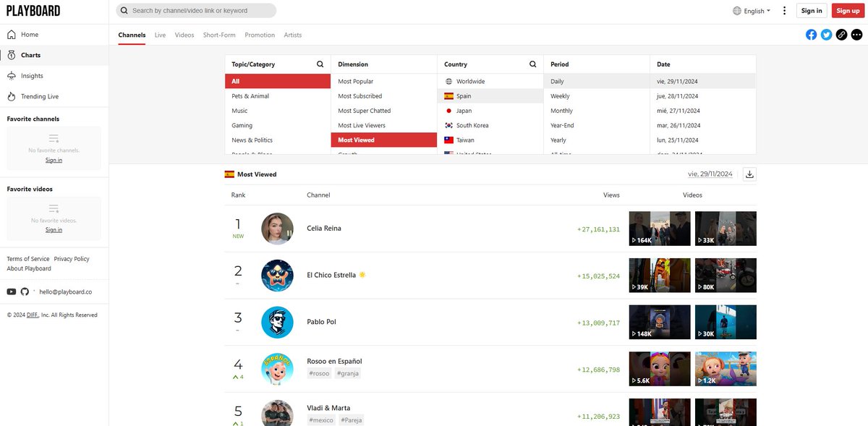Open the language selector English dropdown

pyautogui.click(x=752, y=11)
